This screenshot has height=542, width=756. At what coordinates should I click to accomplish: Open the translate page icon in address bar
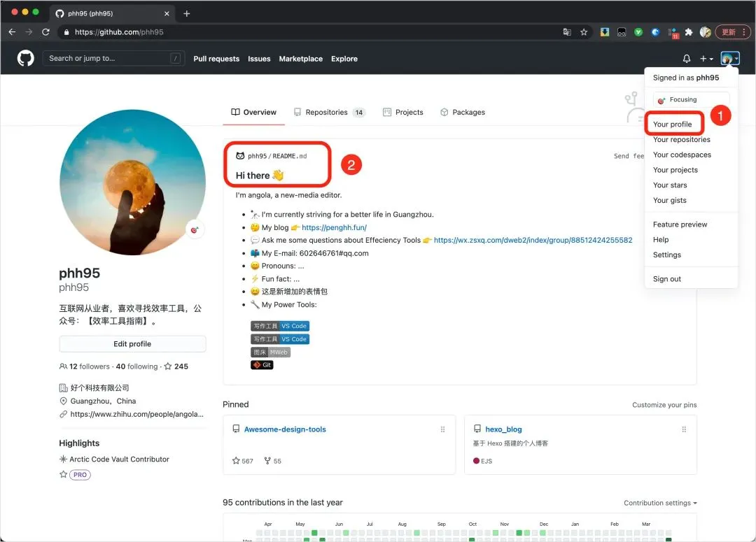pyautogui.click(x=567, y=31)
